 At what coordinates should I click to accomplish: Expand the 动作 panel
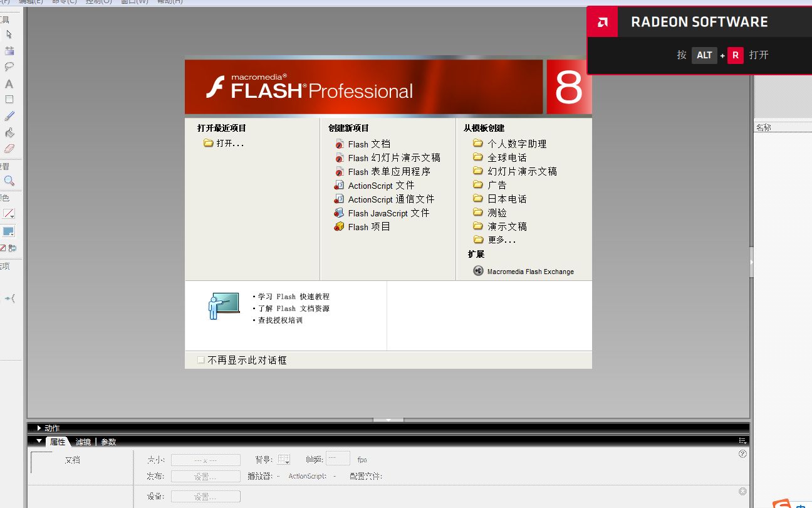39,428
